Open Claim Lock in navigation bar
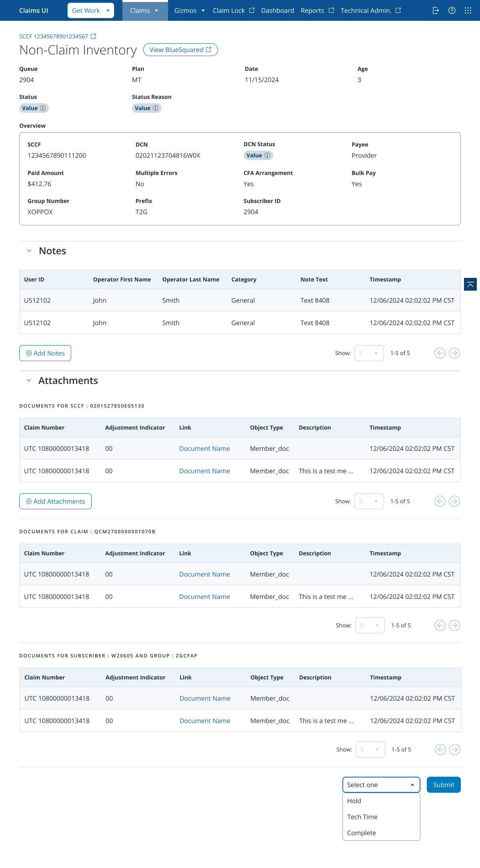Screen dimensions: 480x868 [234, 10]
